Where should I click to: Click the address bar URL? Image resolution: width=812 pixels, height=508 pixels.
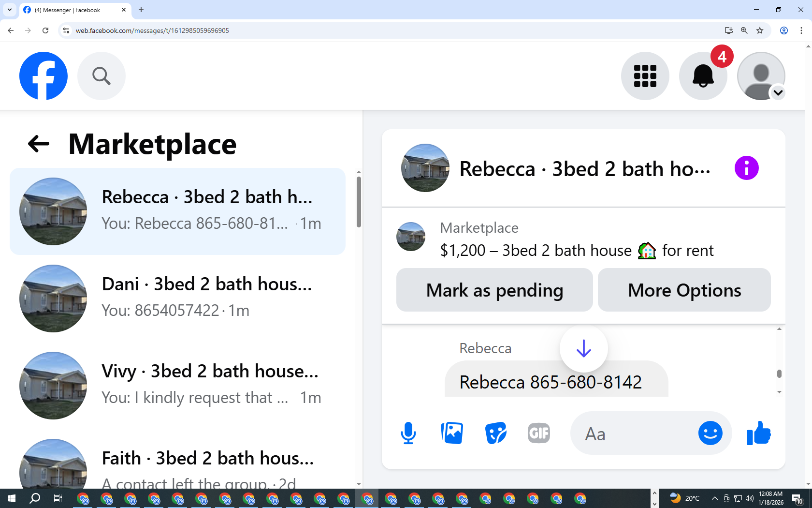coord(152,30)
